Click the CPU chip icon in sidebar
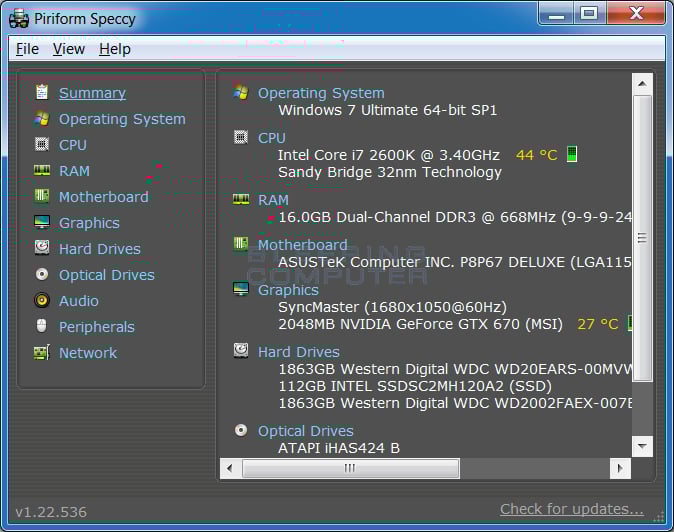674x532 pixels. (41, 145)
